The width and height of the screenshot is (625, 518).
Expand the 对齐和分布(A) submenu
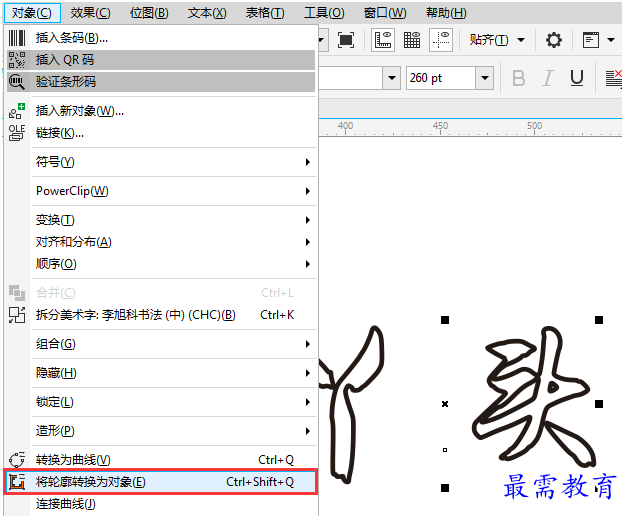161,242
